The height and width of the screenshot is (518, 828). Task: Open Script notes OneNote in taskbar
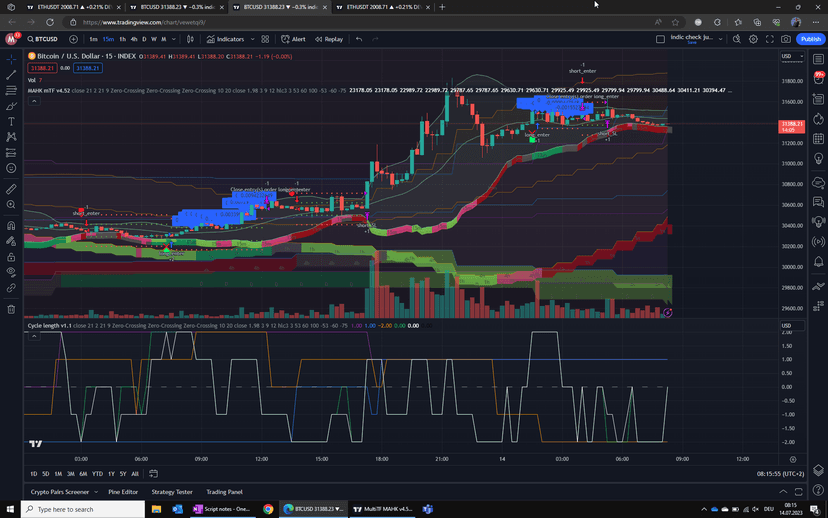[x=222, y=509]
